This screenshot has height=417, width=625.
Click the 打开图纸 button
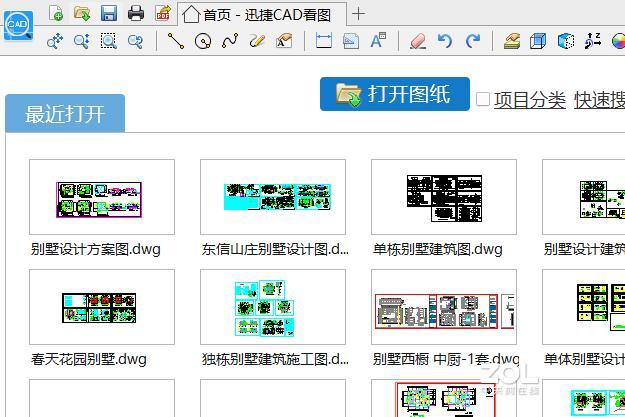click(395, 94)
